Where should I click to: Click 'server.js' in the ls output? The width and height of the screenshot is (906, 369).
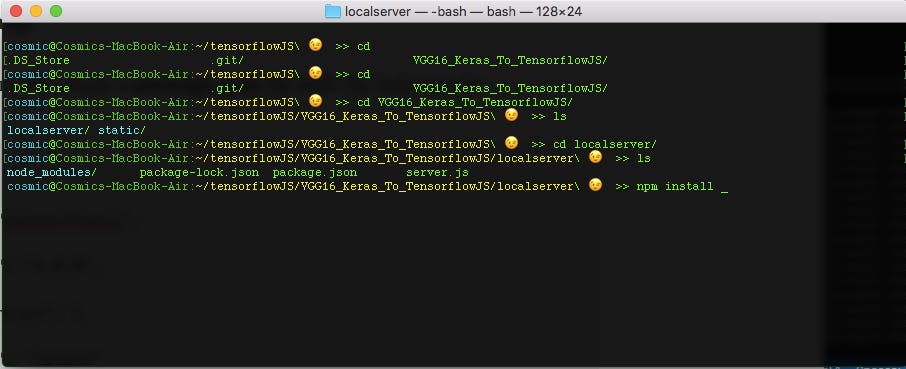click(x=437, y=172)
